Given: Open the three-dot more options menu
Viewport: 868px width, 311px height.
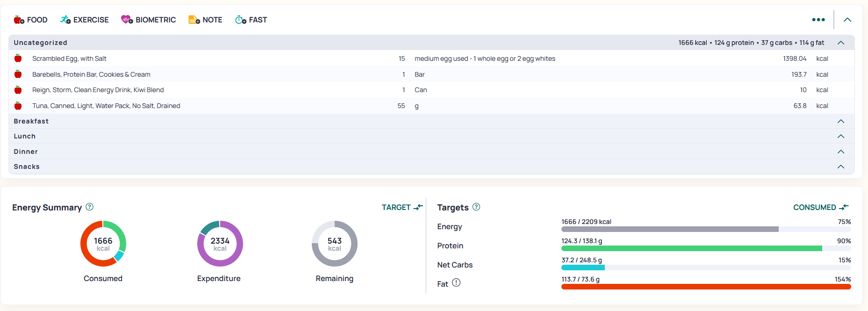Looking at the screenshot, I should [x=818, y=20].
